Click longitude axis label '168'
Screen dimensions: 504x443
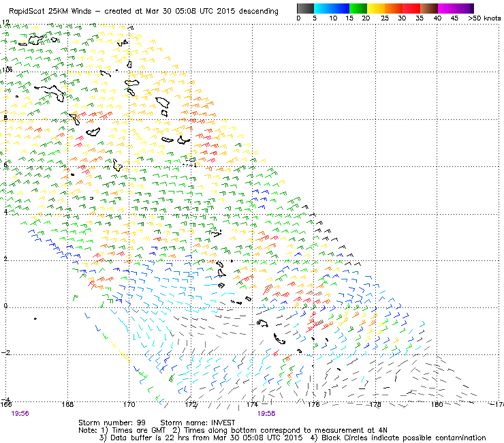coord(67,404)
